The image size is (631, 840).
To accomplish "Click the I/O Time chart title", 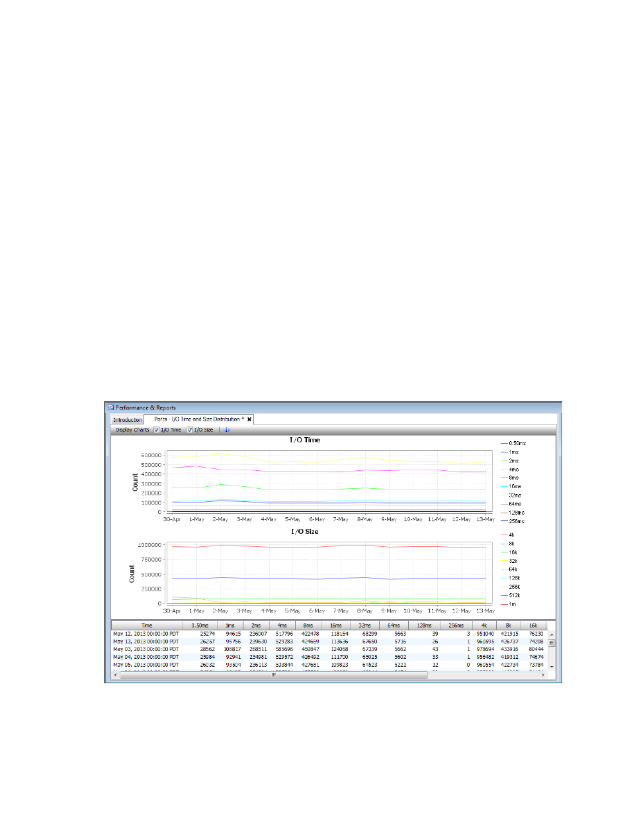I will coord(305,440).
